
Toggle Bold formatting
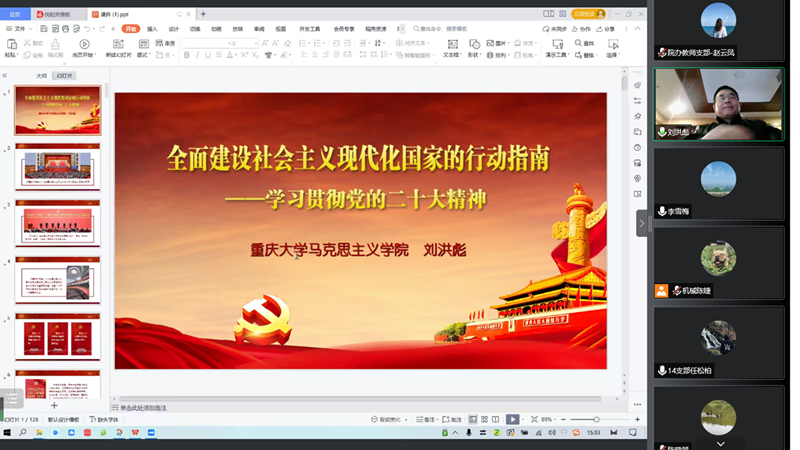point(186,55)
